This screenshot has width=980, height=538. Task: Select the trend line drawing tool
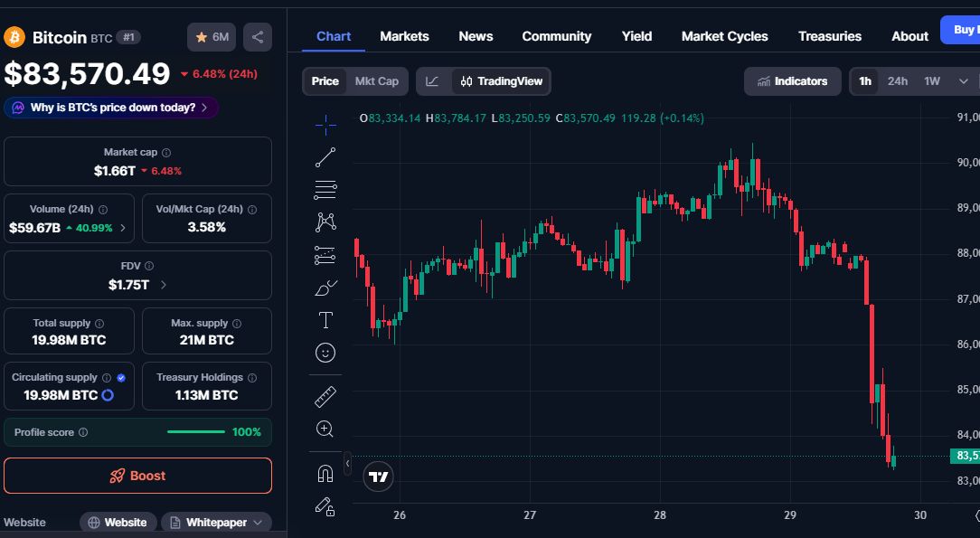[x=325, y=157]
